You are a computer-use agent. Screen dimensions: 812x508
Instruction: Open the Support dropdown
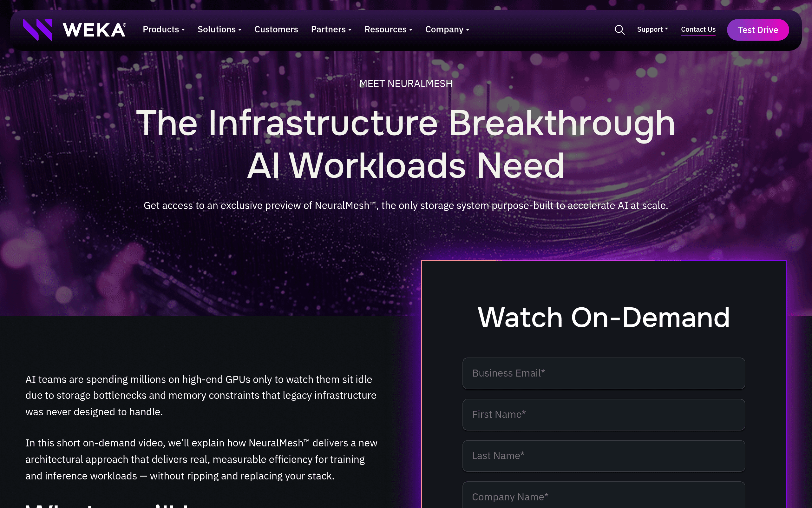click(652, 30)
